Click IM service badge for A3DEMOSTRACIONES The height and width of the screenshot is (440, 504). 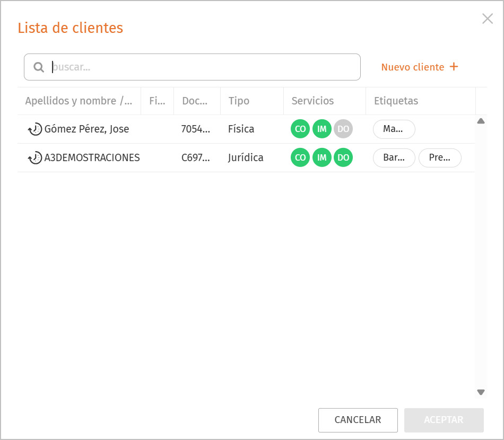(321, 157)
